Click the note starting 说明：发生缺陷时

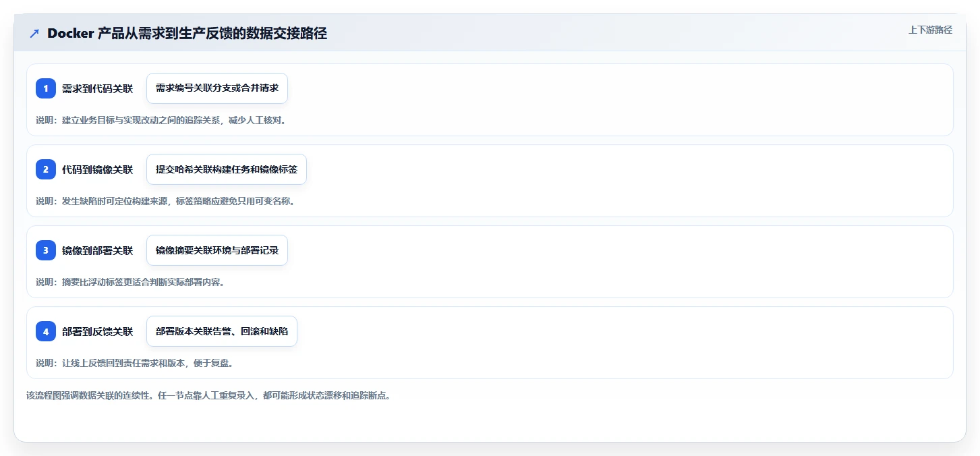[165, 201]
